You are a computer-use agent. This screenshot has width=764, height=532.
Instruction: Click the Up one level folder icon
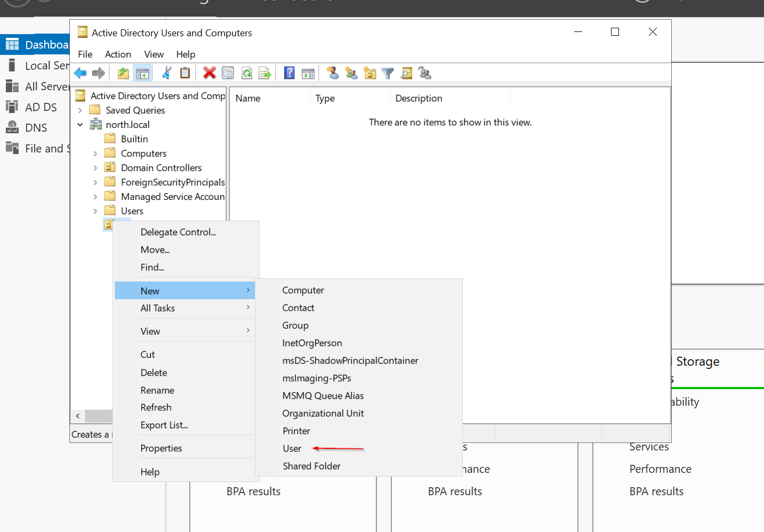123,73
